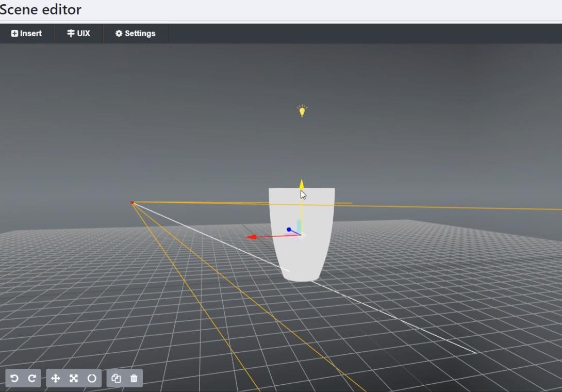
Task: Click the blue Z-axis gizmo handle
Action: coord(289,230)
